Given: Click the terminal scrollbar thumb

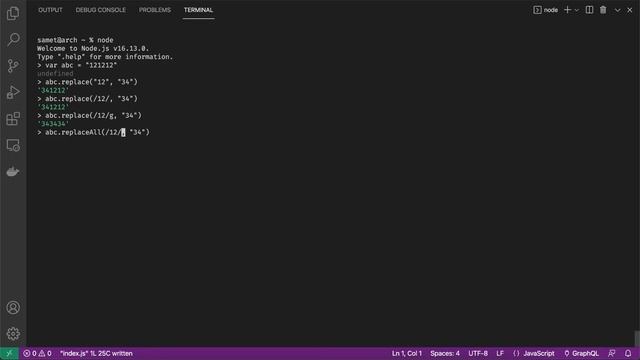Looking at the screenshot, I should pos(637,338).
